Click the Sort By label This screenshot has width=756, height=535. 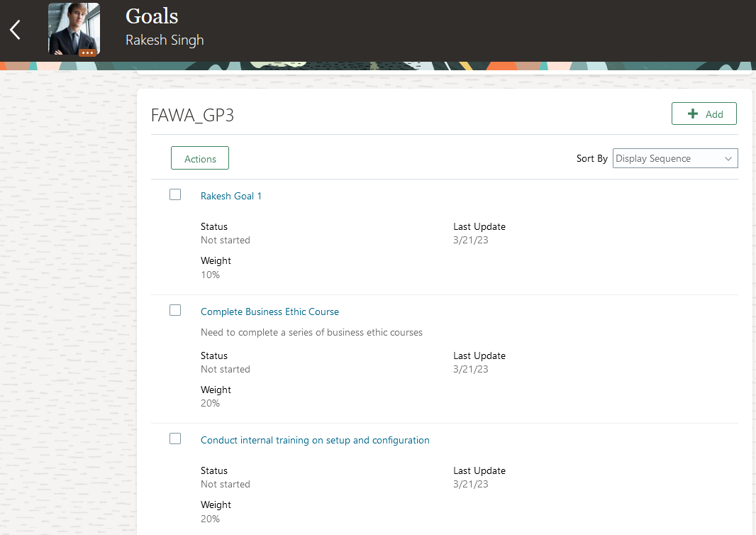pyautogui.click(x=591, y=158)
